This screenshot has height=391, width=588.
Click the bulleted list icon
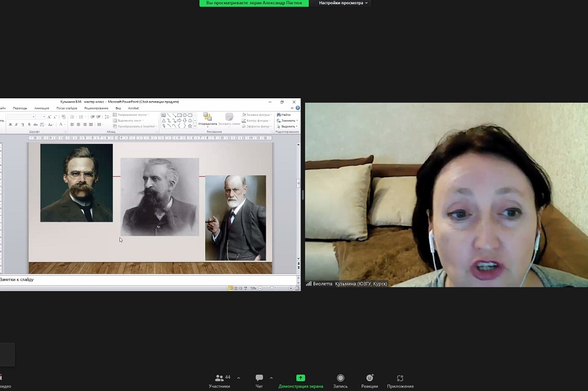[x=73, y=117]
